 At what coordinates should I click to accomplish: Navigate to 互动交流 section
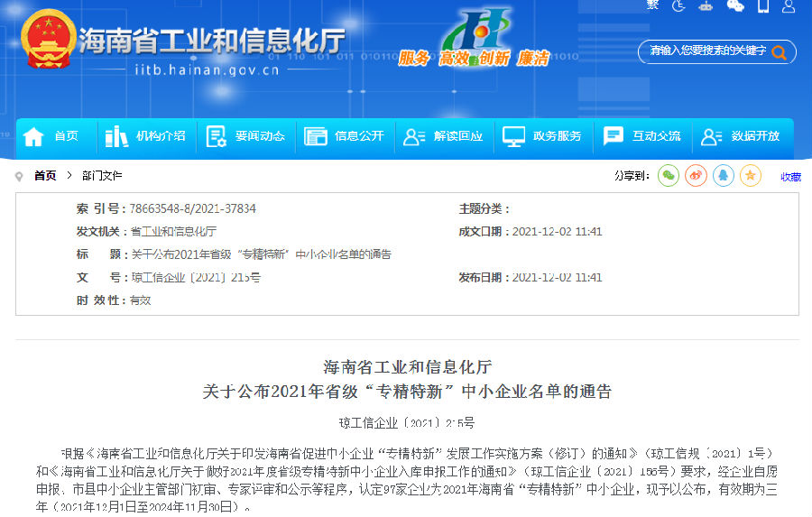coord(643,136)
